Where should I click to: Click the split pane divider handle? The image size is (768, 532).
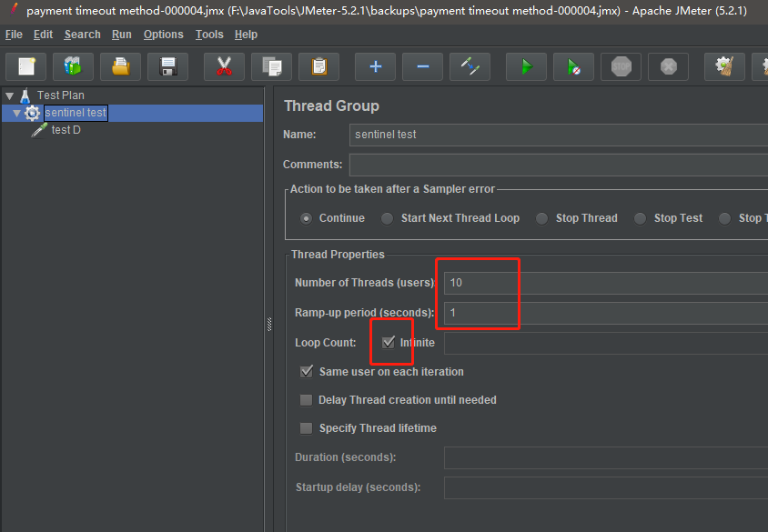coord(269,325)
